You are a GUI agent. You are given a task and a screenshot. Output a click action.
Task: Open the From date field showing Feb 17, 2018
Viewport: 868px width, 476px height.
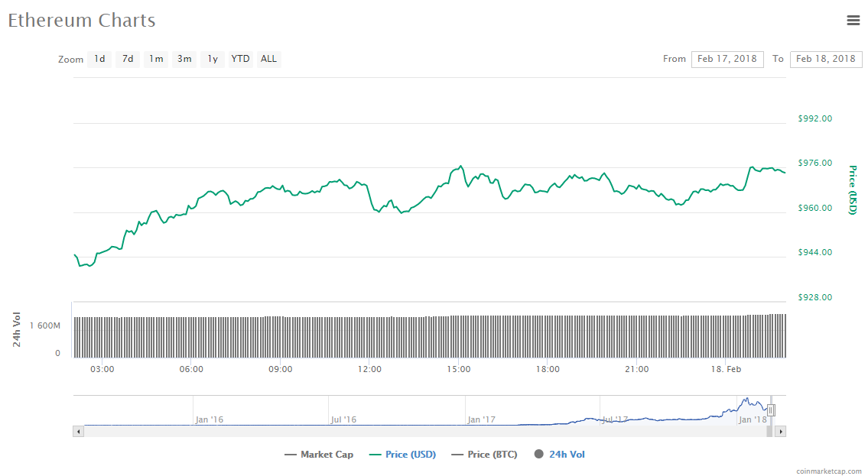tap(727, 59)
